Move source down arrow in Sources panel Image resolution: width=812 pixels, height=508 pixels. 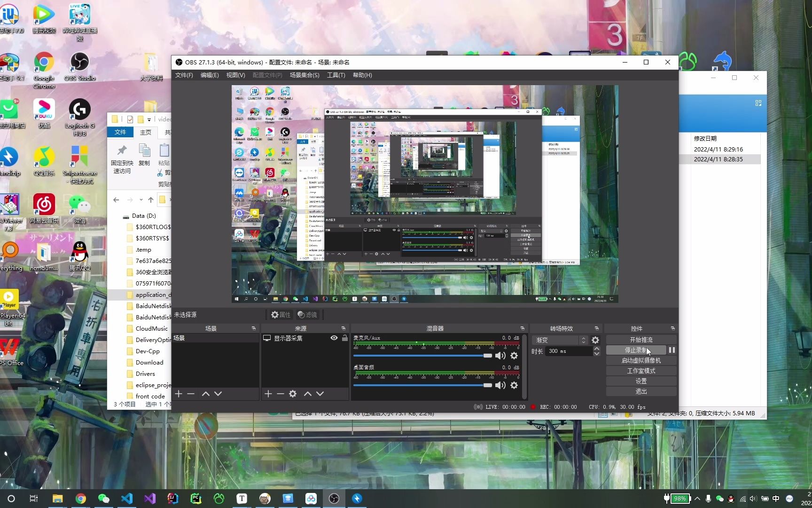tap(320, 394)
